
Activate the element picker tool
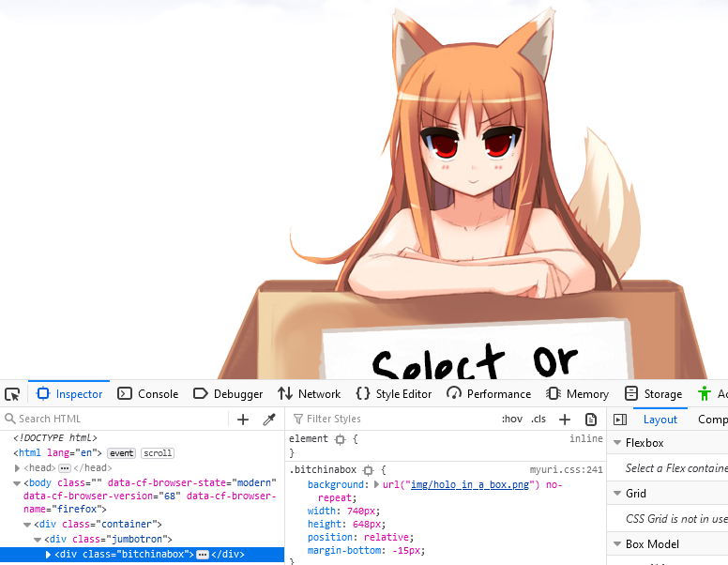12,394
